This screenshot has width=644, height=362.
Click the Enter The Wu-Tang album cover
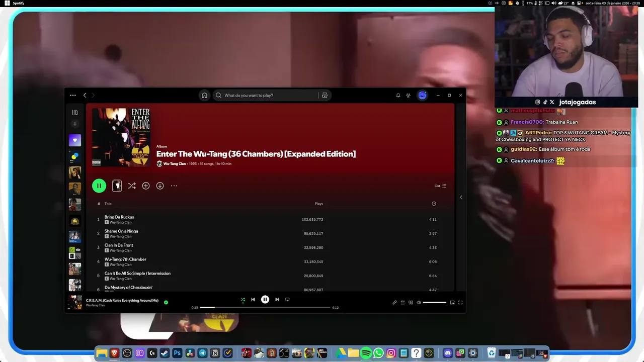point(121,137)
